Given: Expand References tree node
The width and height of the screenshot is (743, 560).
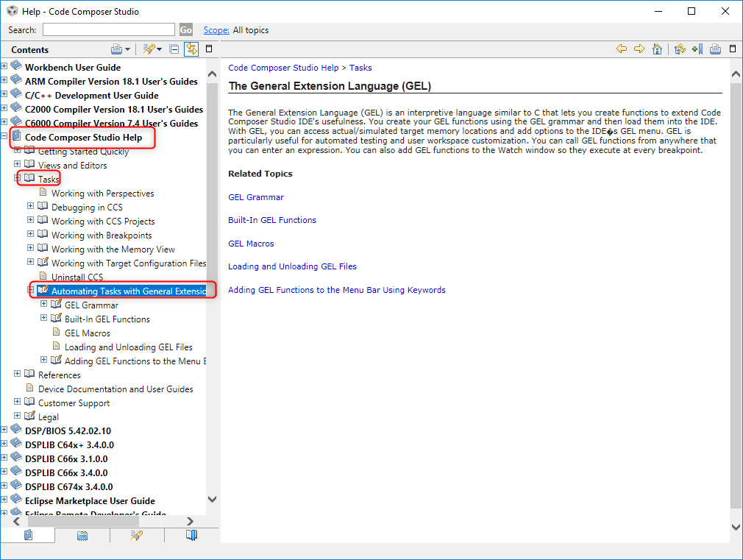Looking at the screenshot, I should click(17, 373).
